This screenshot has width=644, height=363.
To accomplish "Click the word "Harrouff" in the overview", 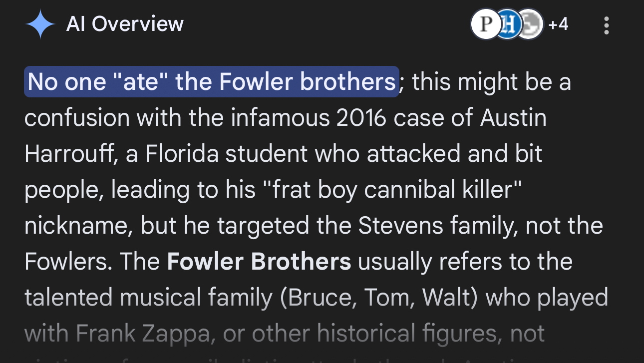I will [x=68, y=154].
